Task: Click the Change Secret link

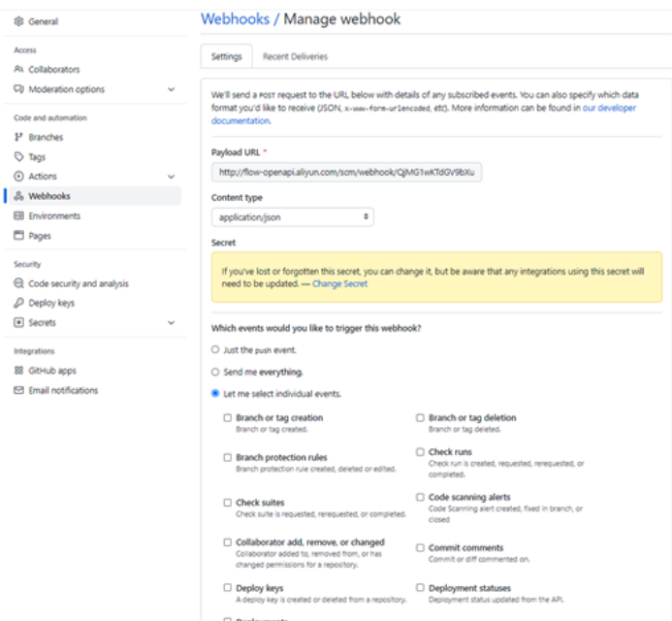Action: (339, 284)
